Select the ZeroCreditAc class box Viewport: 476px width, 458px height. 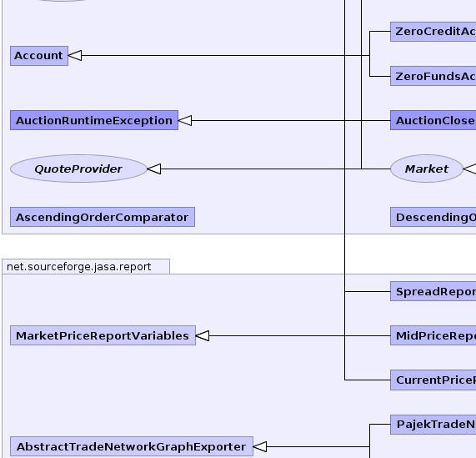[x=433, y=32]
